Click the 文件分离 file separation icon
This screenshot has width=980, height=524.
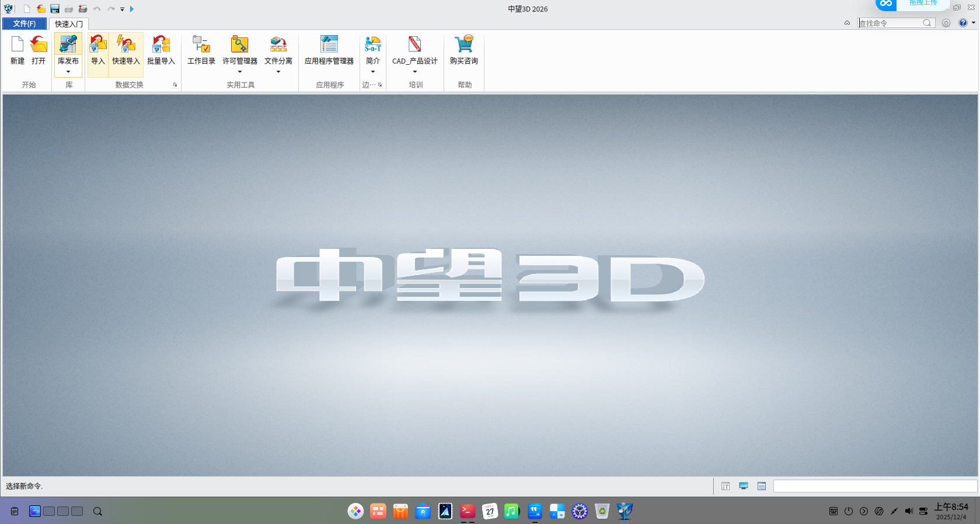[x=278, y=44]
